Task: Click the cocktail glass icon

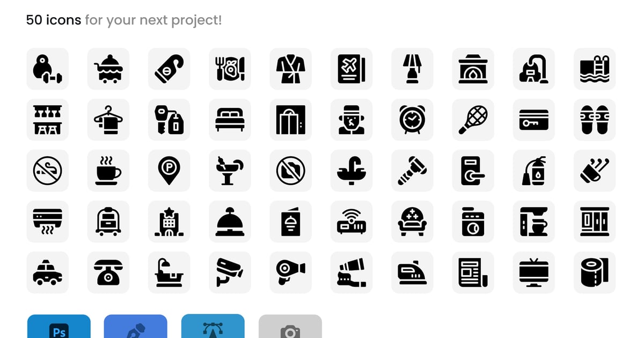Action: coord(230,171)
